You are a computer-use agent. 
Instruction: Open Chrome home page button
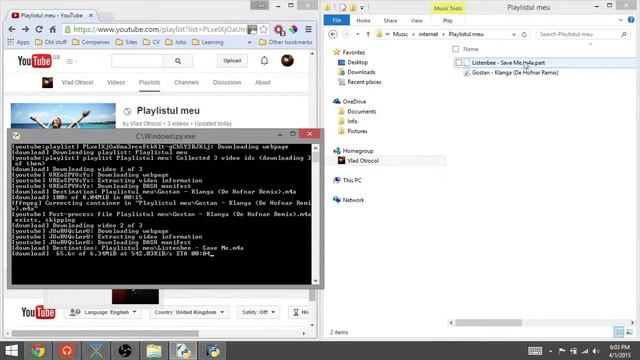pos(53,29)
